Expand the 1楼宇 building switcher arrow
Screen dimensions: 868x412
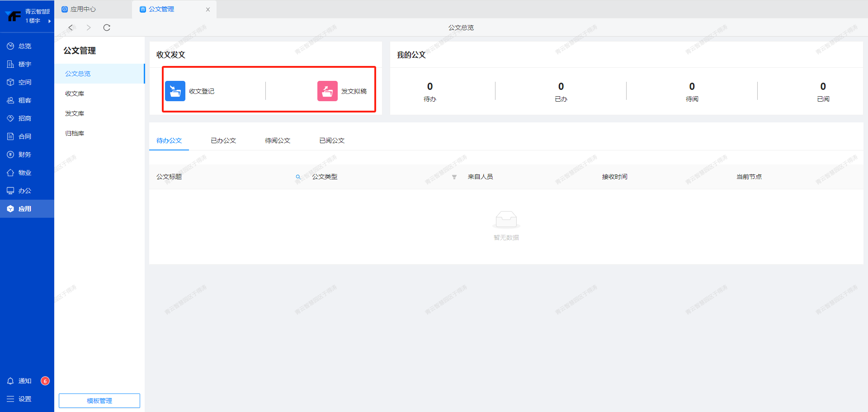[49, 21]
